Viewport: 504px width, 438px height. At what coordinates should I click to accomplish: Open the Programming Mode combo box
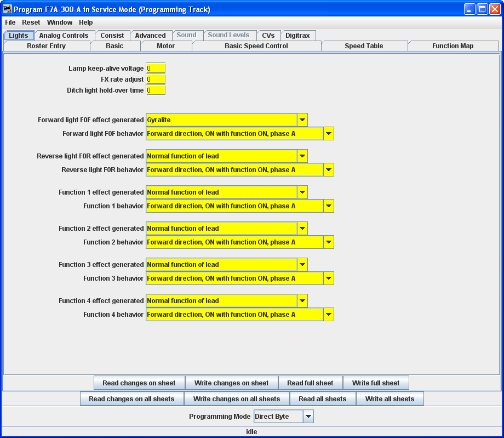click(308, 417)
